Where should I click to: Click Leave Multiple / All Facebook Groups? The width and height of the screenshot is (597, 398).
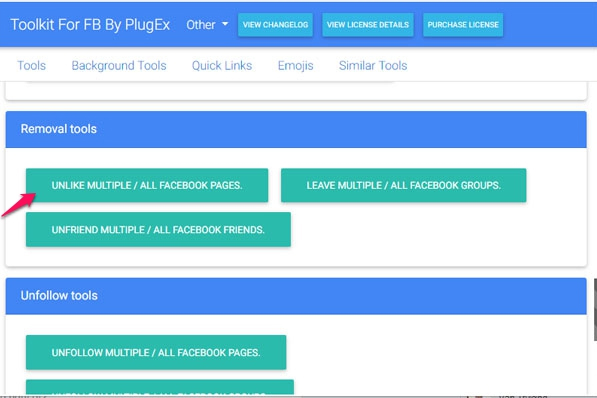pyautogui.click(x=404, y=185)
